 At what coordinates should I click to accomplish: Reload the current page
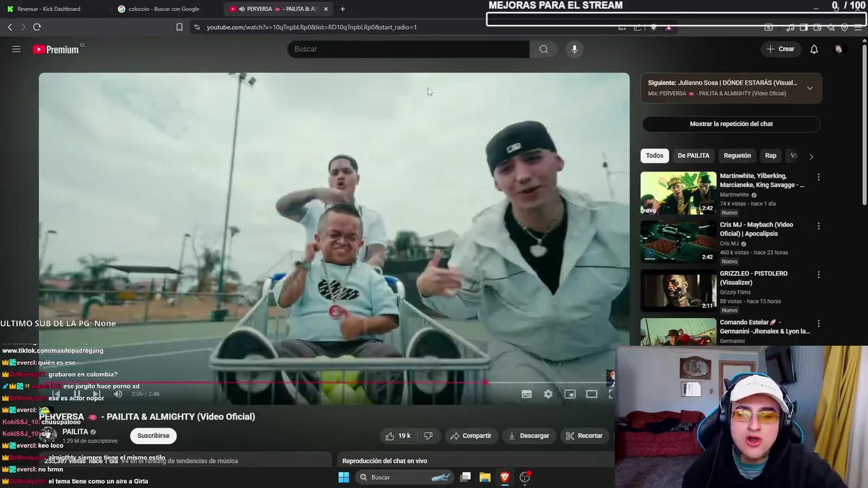pyautogui.click(x=37, y=27)
